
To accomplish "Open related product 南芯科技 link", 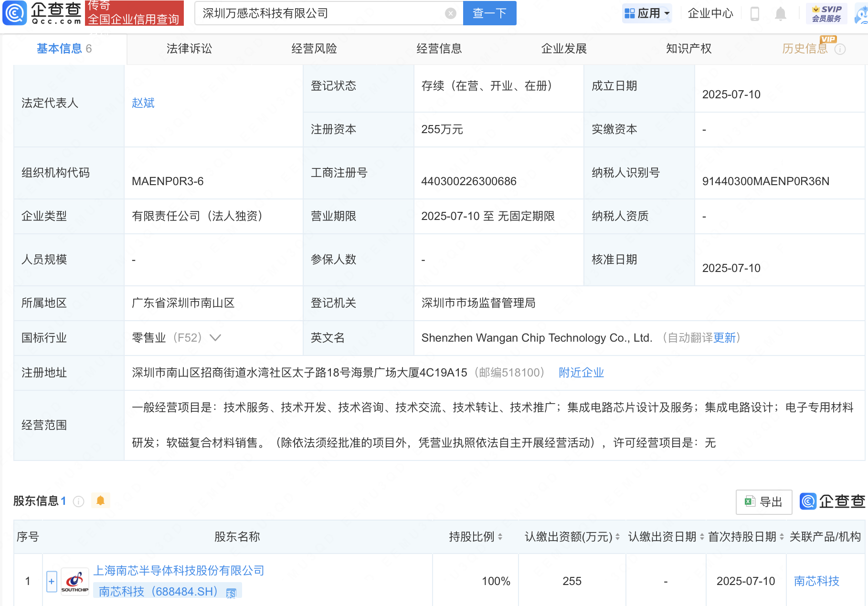I will [816, 581].
